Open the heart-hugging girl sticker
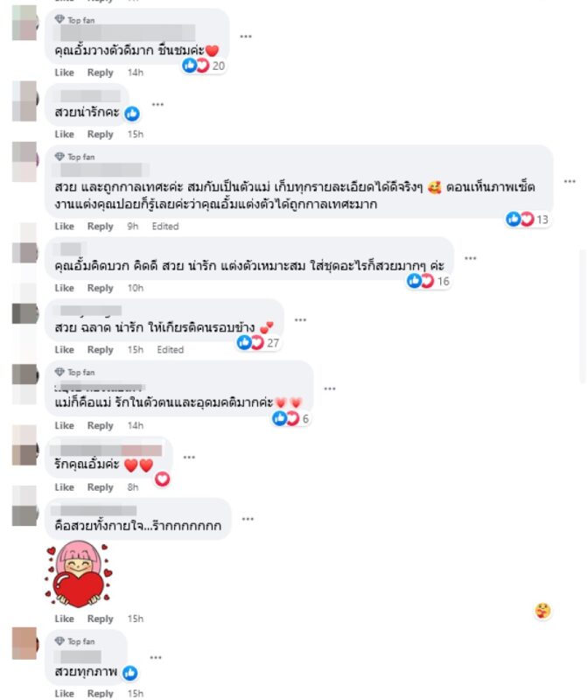Viewport: 588px width, 700px height. pyautogui.click(x=79, y=574)
